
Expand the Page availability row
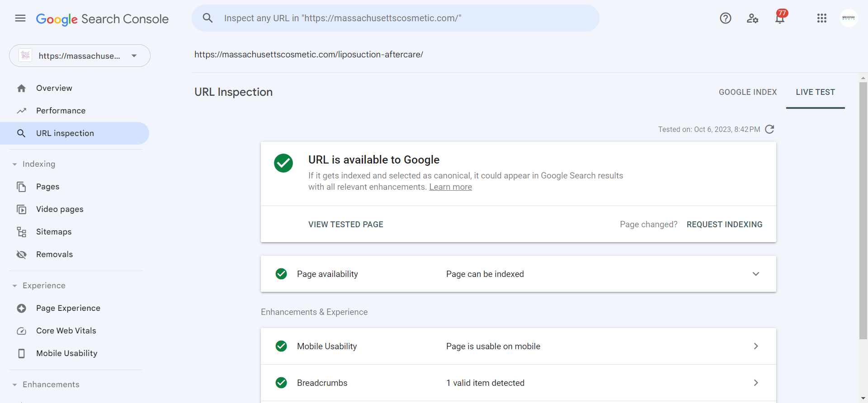[x=518, y=274]
